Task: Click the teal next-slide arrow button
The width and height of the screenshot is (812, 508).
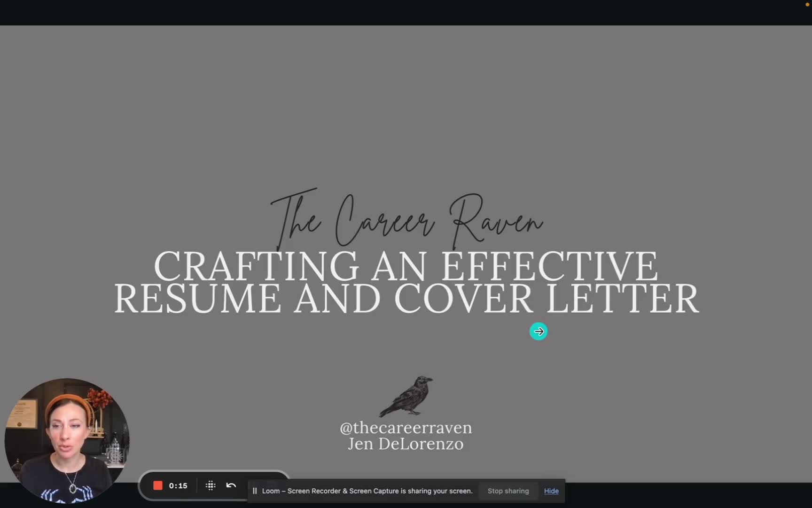Action: point(539,332)
